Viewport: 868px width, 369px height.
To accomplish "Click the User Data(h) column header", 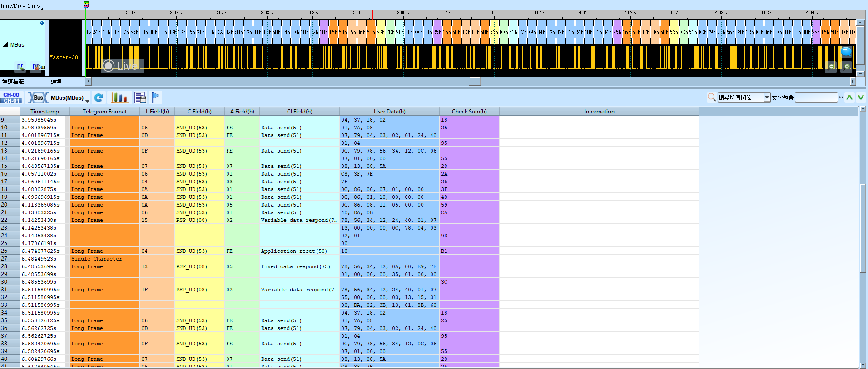I will [389, 112].
